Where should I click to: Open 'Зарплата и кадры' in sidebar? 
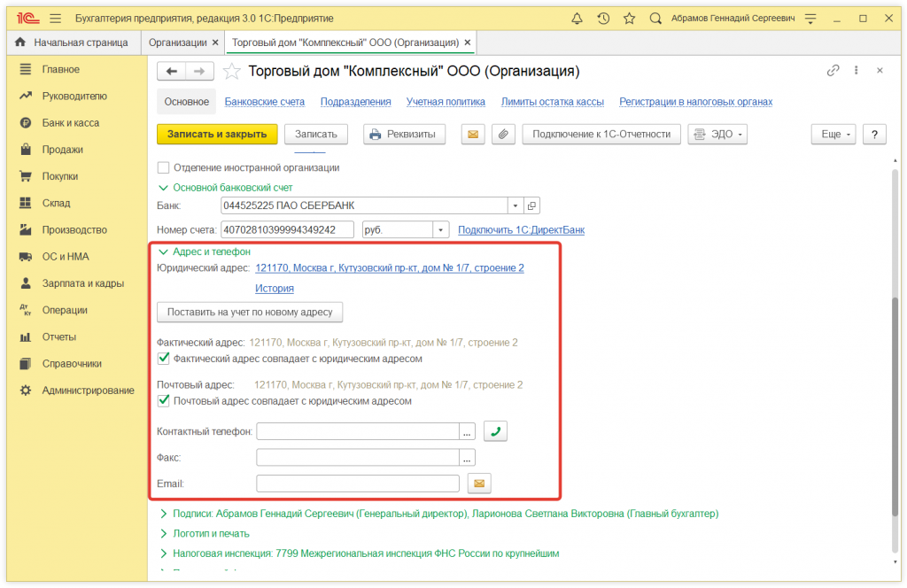tap(82, 283)
